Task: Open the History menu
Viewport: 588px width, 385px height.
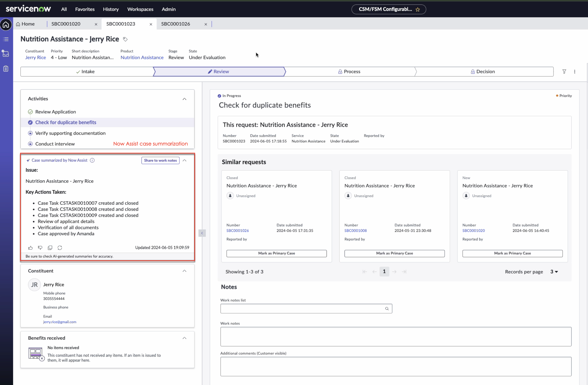Action: coord(111,9)
